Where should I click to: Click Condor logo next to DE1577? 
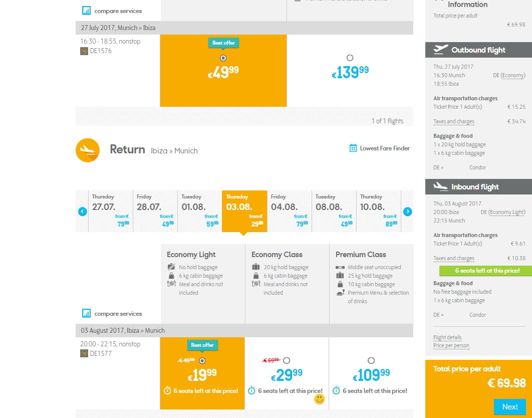click(x=84, y=353)
